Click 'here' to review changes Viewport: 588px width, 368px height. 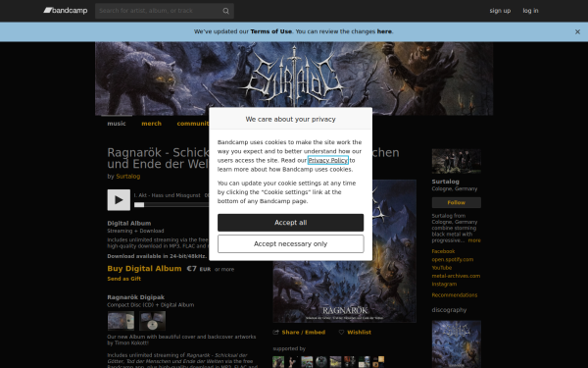click(384, 31)
